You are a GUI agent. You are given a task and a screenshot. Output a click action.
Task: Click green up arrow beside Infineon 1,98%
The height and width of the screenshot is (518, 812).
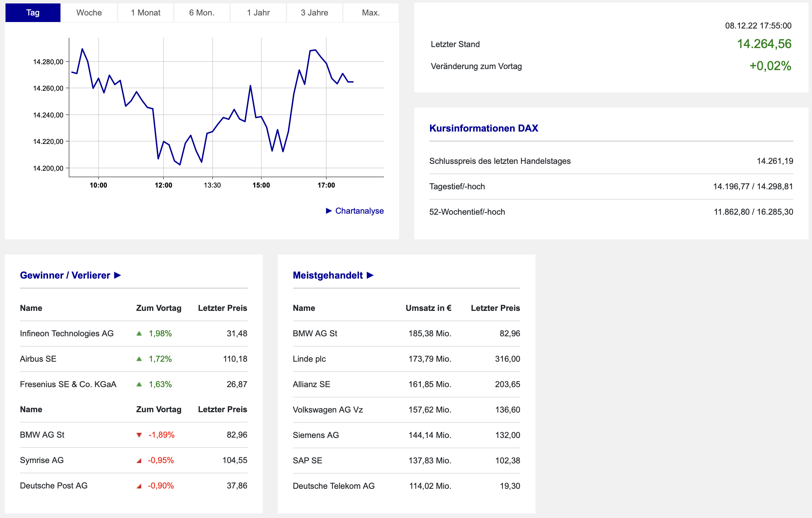click(139, 334)
